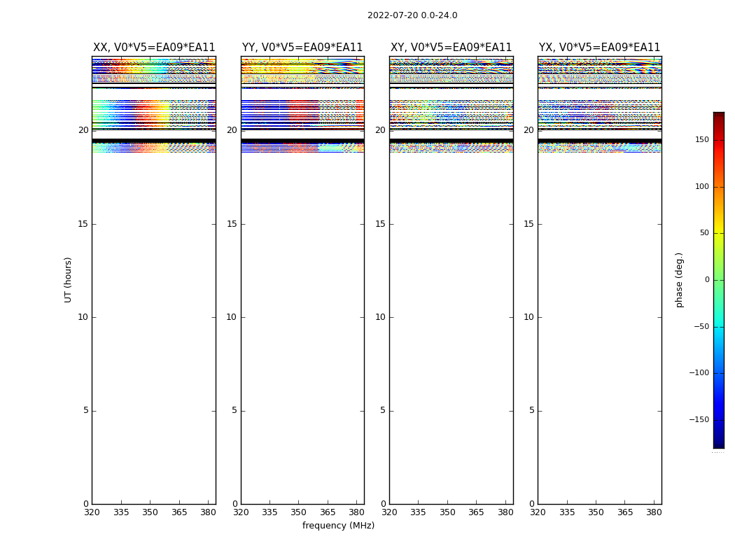Click XX panel phase data near 21 hours
The image size is (735, 560).
154,111
